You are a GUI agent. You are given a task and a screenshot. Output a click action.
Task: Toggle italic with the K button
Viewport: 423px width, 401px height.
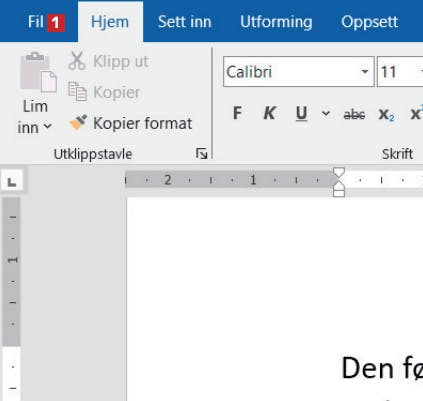coord(269,113)
